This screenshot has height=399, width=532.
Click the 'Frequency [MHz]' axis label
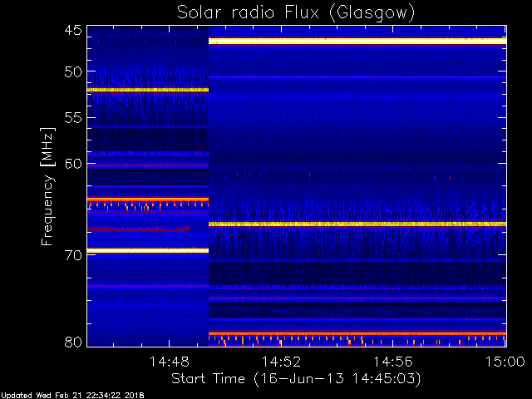[47, 186]
